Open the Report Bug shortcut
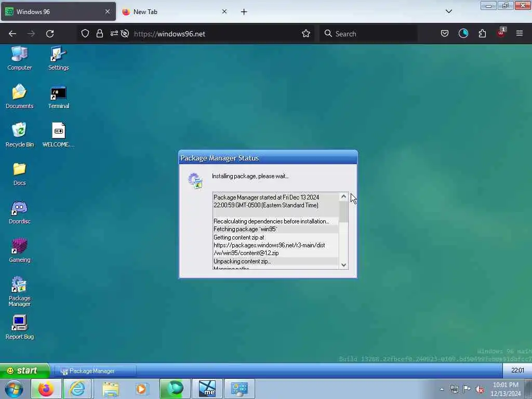 pos(19,327)
